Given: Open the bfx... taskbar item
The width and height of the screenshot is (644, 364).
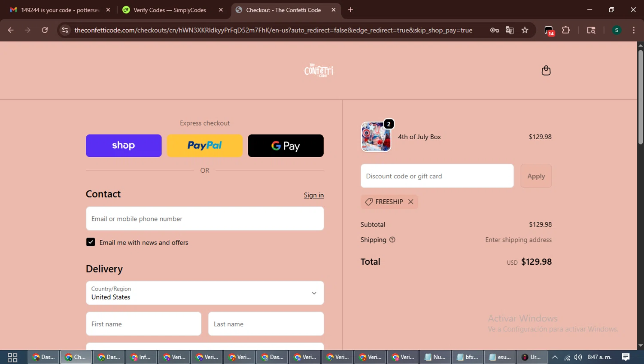Looking at the screenshot, I should pos(468,357).
